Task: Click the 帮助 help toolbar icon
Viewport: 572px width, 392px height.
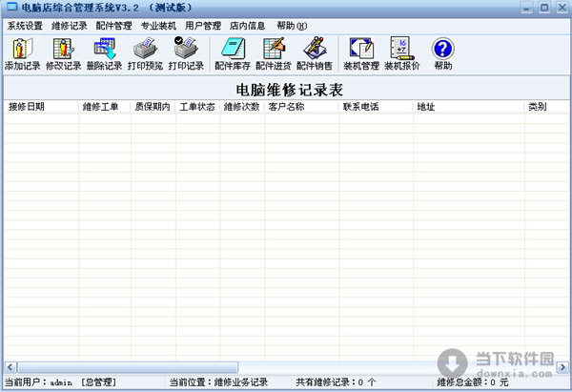Action: [x=443, y=54]
